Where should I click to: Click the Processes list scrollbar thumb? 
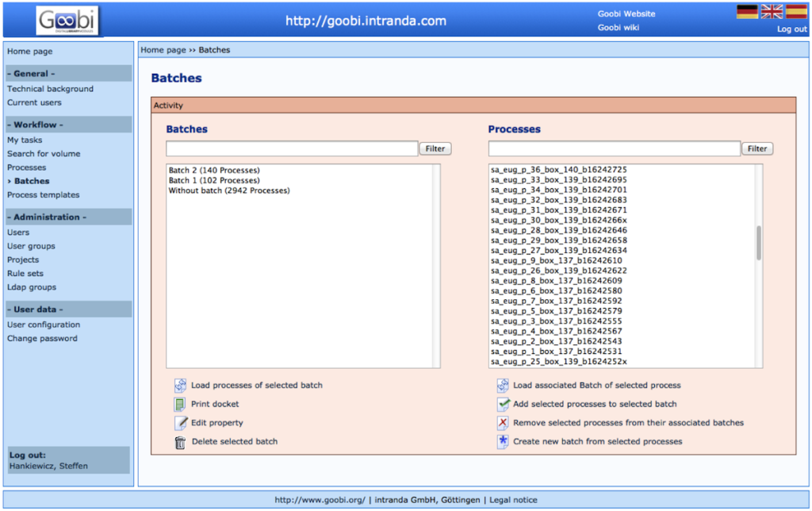pyautogui.click(x=759, y=243)
